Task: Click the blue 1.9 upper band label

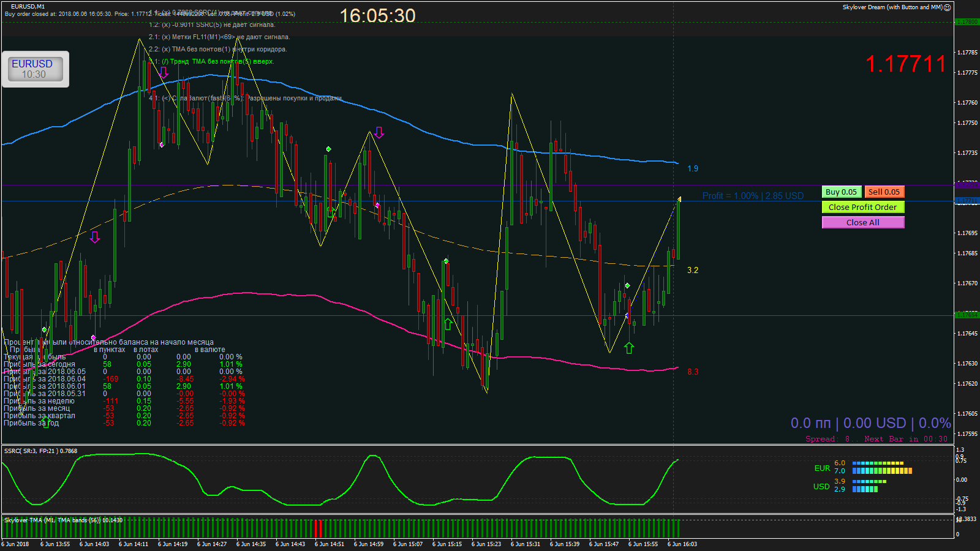Action: 693,168
